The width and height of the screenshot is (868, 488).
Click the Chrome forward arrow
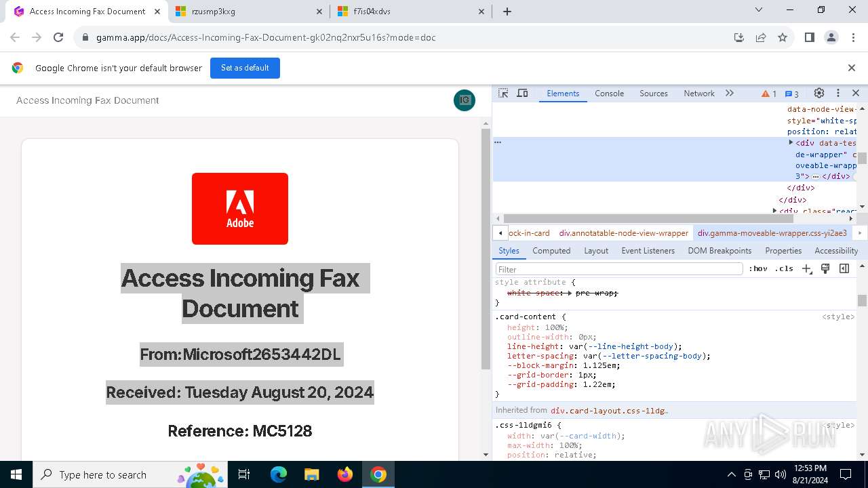[x=37, y=37]
